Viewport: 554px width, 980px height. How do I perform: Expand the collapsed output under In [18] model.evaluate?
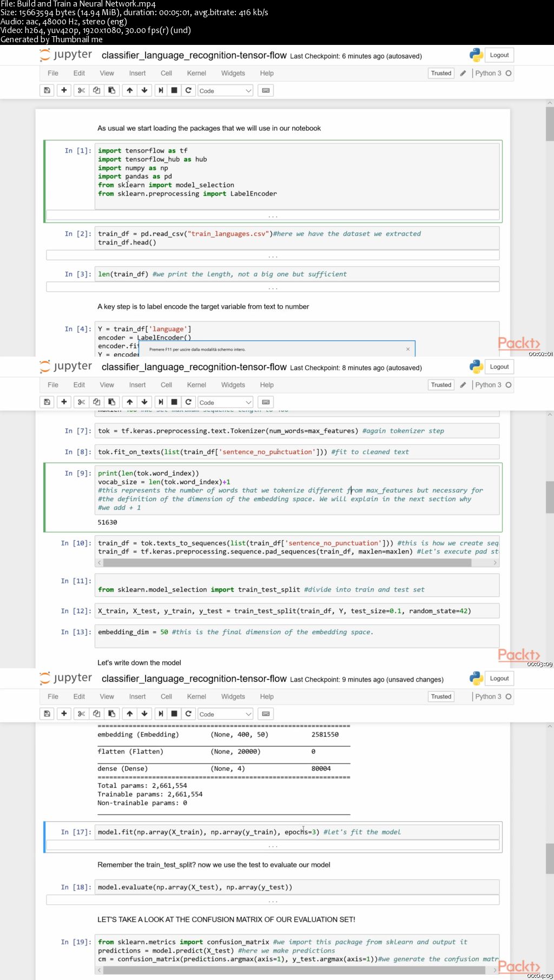[273, 900]
